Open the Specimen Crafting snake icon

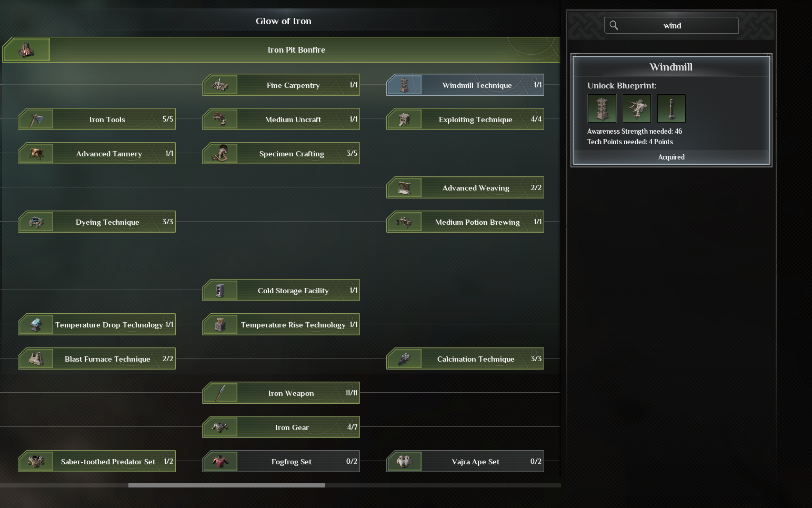point(220,153)
